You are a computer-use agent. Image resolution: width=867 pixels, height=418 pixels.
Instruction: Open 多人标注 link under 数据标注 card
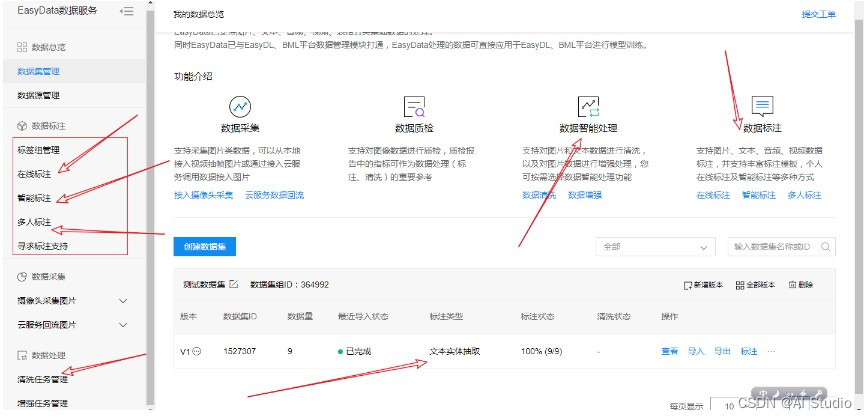pyautogui.click(x=805, y=195)
